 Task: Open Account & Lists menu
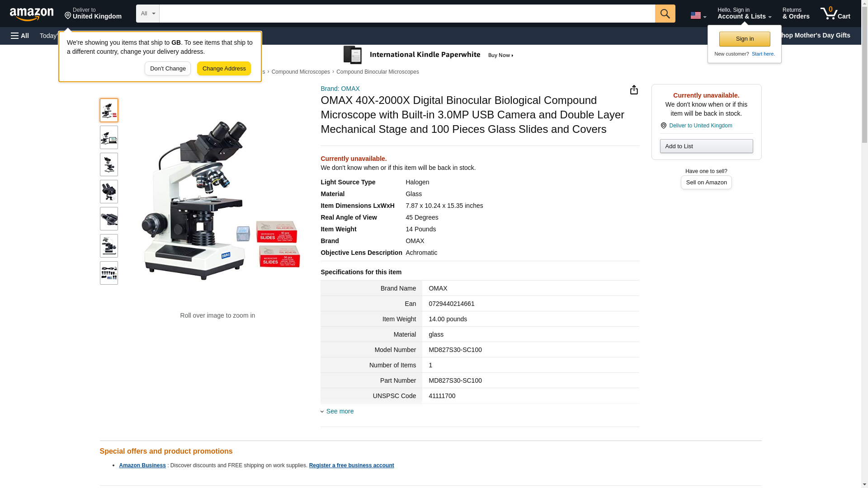(x=744, y=14)
